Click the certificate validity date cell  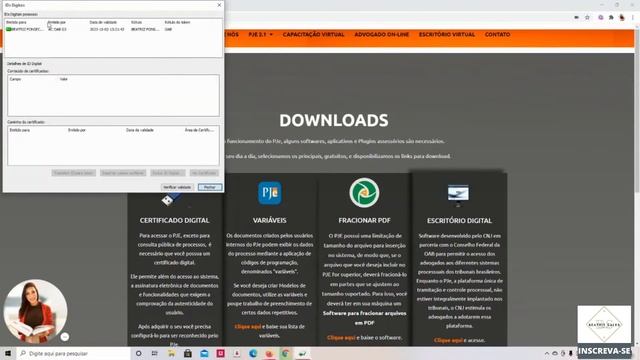107,29
